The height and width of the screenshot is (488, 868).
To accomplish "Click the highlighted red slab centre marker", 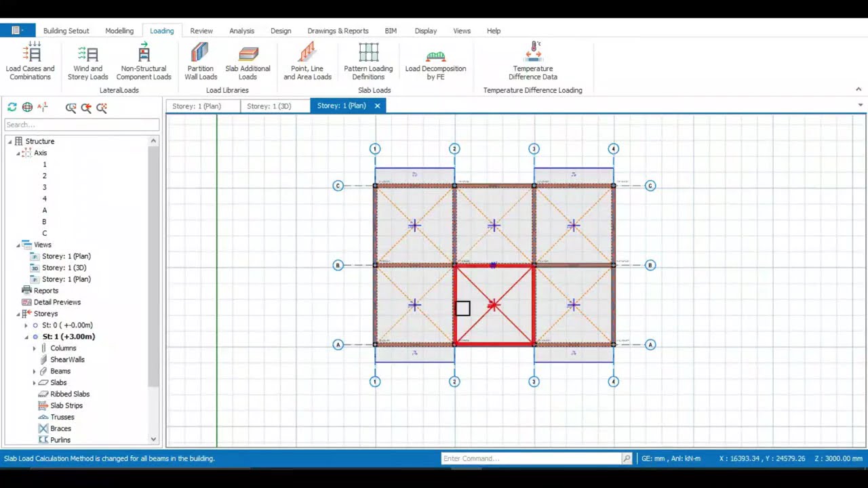I will (x=493, y=306).
